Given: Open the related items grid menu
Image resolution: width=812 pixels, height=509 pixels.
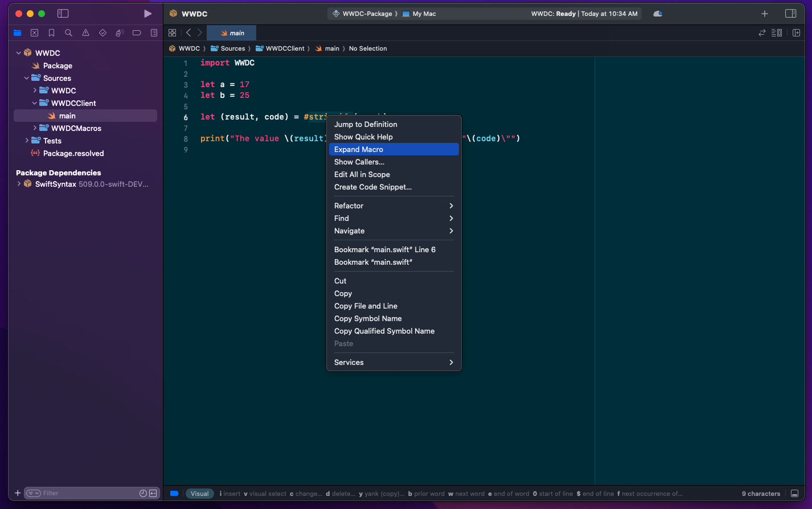Looking at the screenshot, I should click(173, 33).
